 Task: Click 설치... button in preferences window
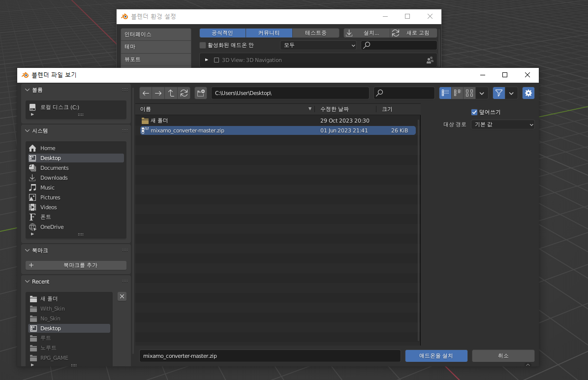coord(367,33)
